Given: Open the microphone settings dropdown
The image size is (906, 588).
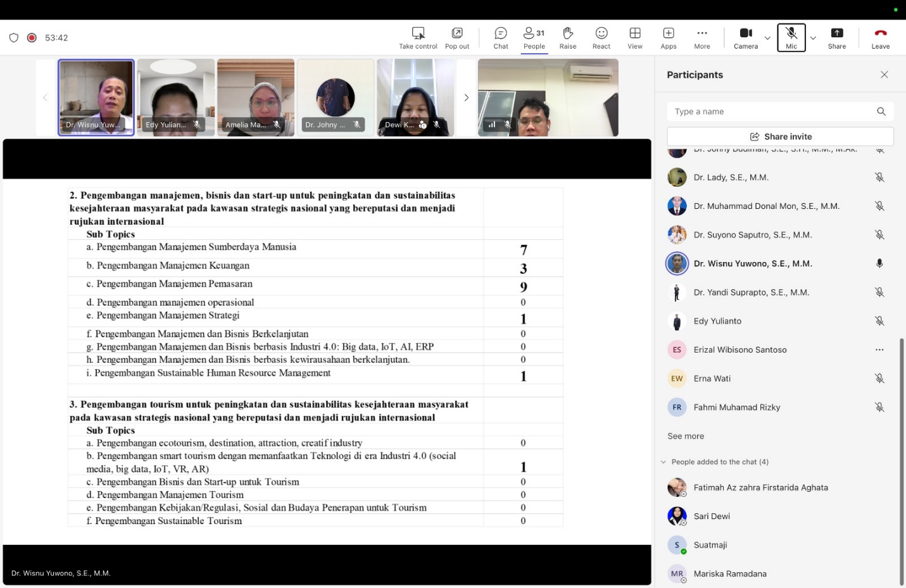Looking at the screenshot, I should point(813,38).
